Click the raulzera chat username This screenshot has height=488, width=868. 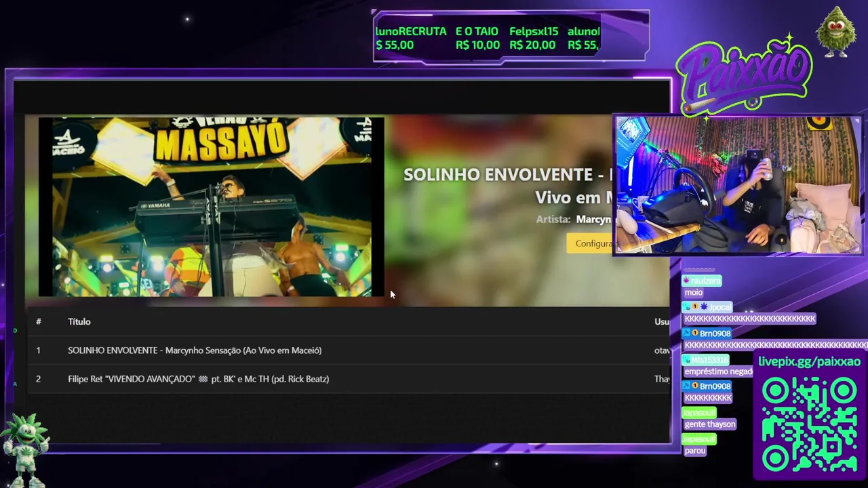(x=706, y=281)
